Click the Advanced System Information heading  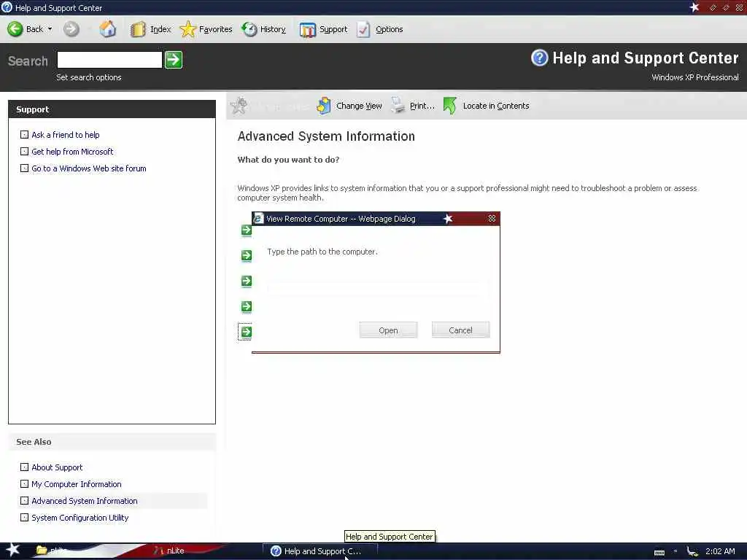[326, 136]
